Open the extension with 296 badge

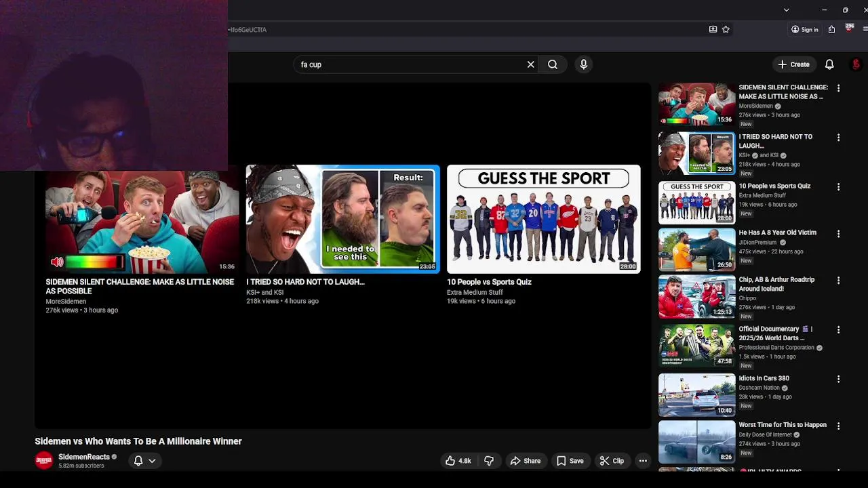point(849,28)
